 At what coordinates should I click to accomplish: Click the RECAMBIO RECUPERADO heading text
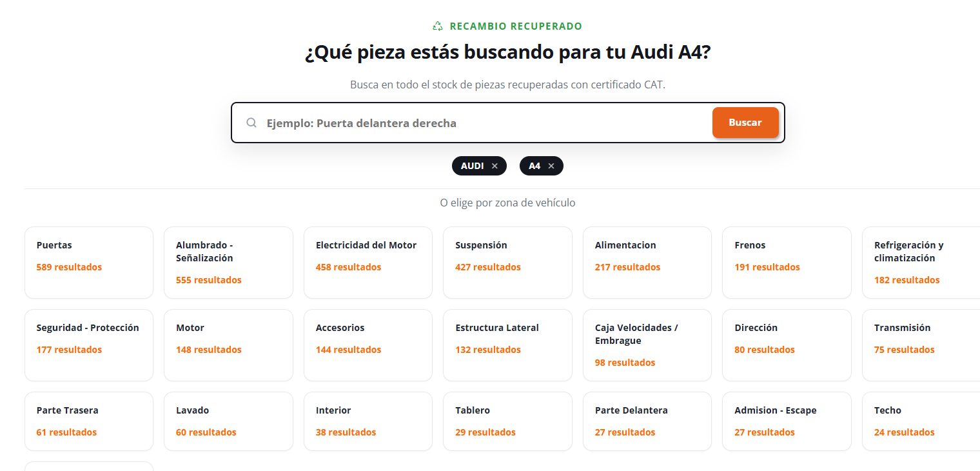[x=516, y=26]
